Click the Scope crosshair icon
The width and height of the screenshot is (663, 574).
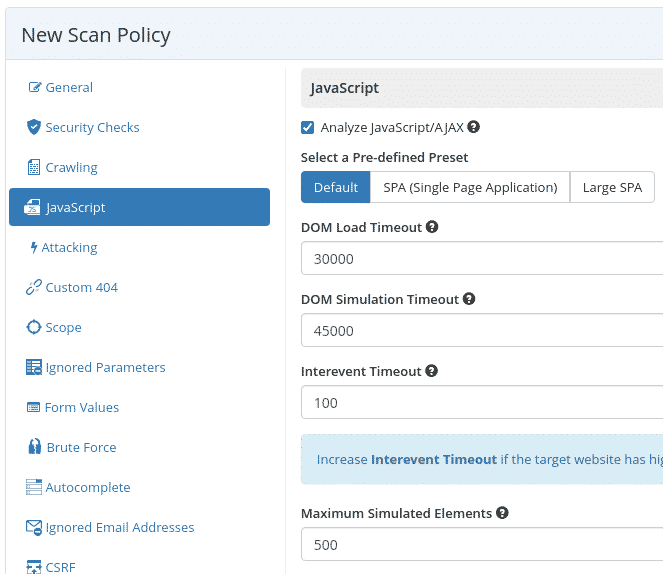point(34,327)
